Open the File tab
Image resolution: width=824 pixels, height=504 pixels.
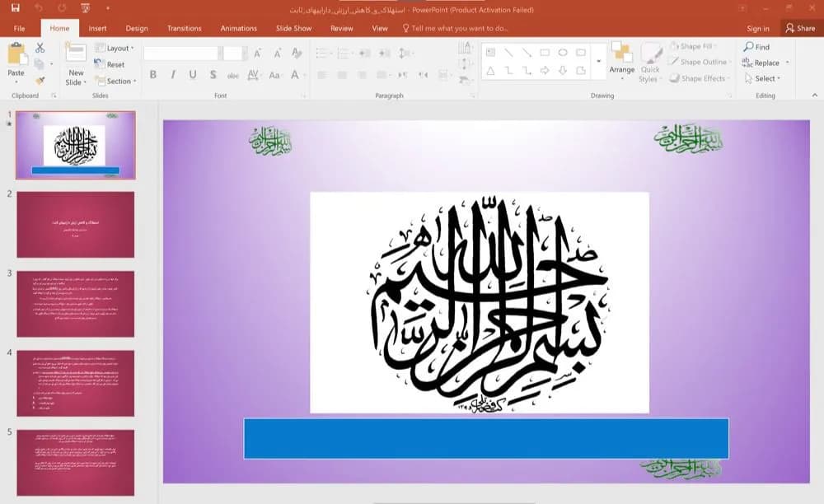[x=20, y=28]
